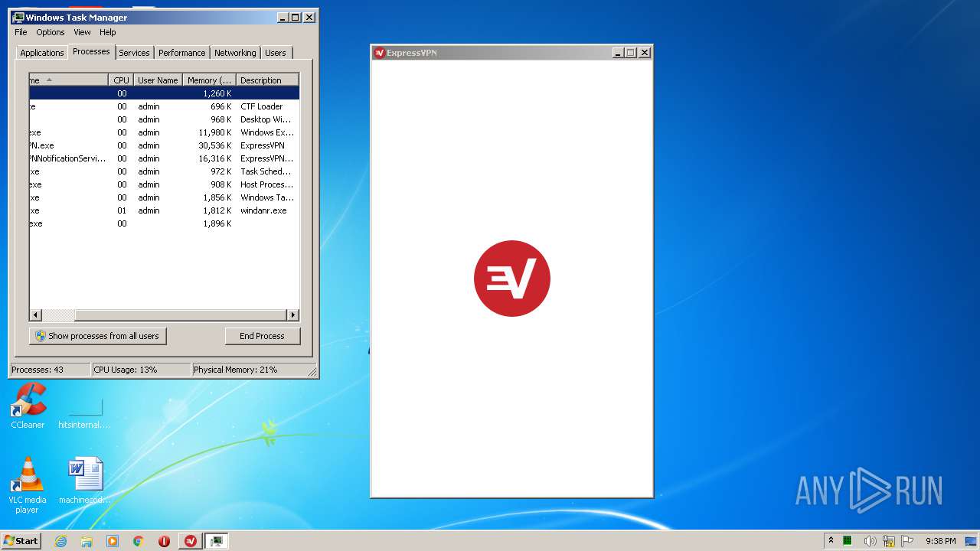Click the 9:38 PM system clock
The image size is (980, 551).
[940, 541]
